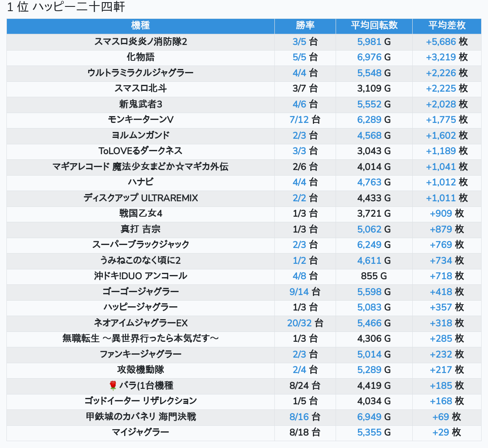488x448 pixels.
Task: Select the ToLOVEるダークネス machine name
Action: click(x=140, y=151)
